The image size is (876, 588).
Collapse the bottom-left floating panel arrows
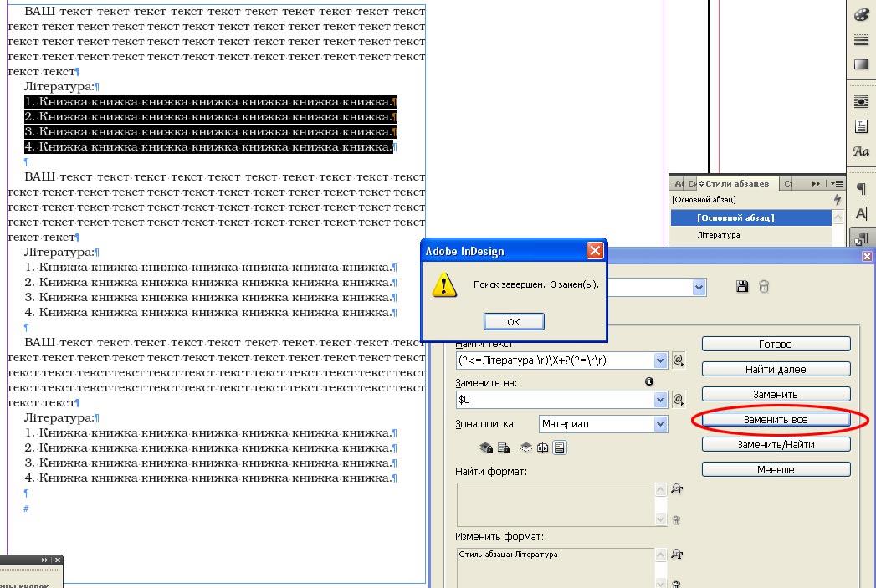44,560
